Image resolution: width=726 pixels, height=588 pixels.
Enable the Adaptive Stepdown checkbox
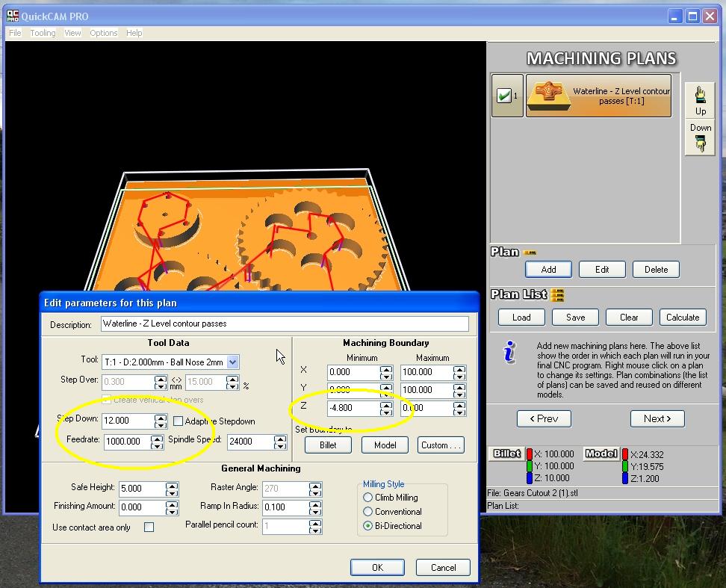coord(178,421)
